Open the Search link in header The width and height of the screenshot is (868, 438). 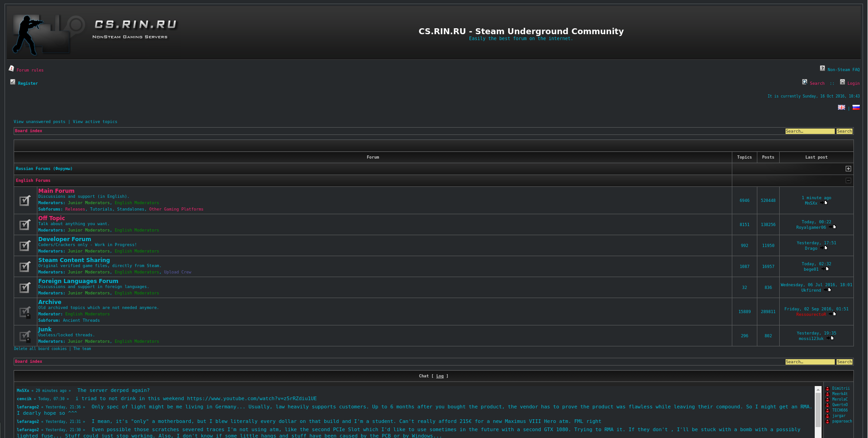(817, 83)
